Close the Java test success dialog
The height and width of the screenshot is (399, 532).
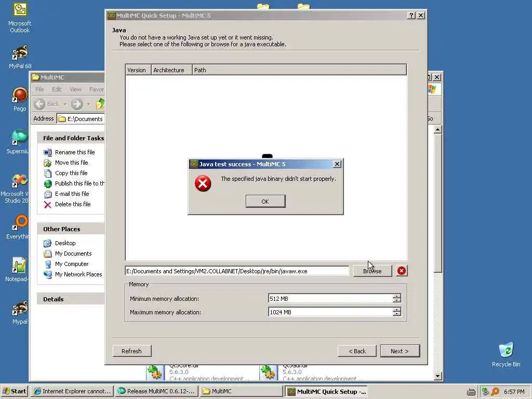337,164
